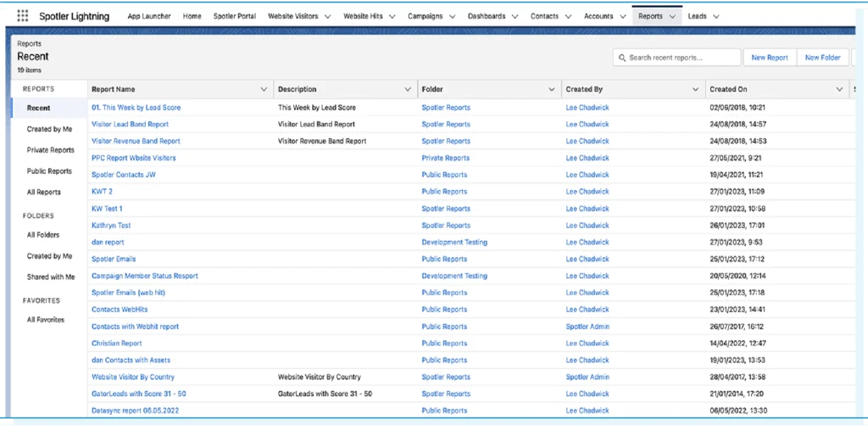Open Website Visitor By Country report
The width and height of the screenshot is (868, 436).
click(x=133, y=377)
